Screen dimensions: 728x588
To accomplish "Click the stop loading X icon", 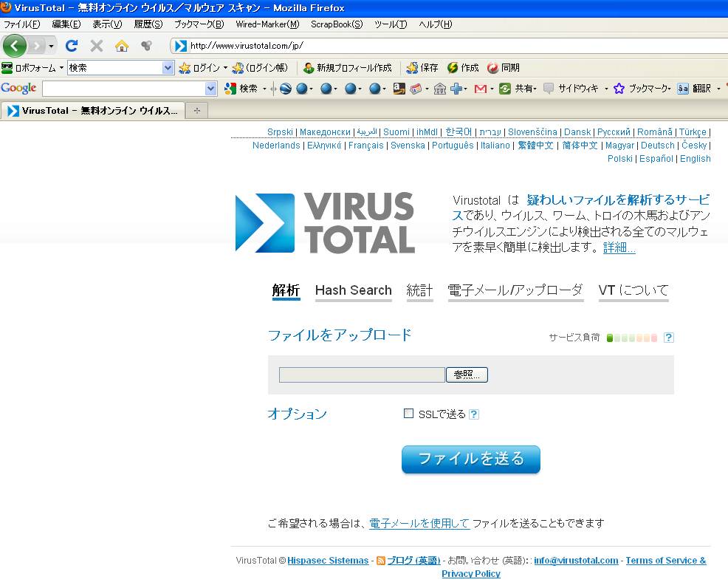I will (97, 46).
